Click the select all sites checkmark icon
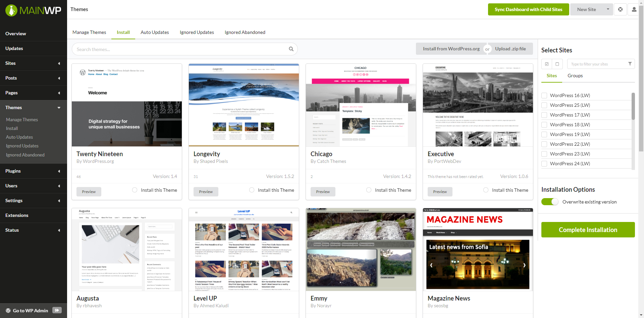Viewport: 644px width, 318px height. pos(547,64)
